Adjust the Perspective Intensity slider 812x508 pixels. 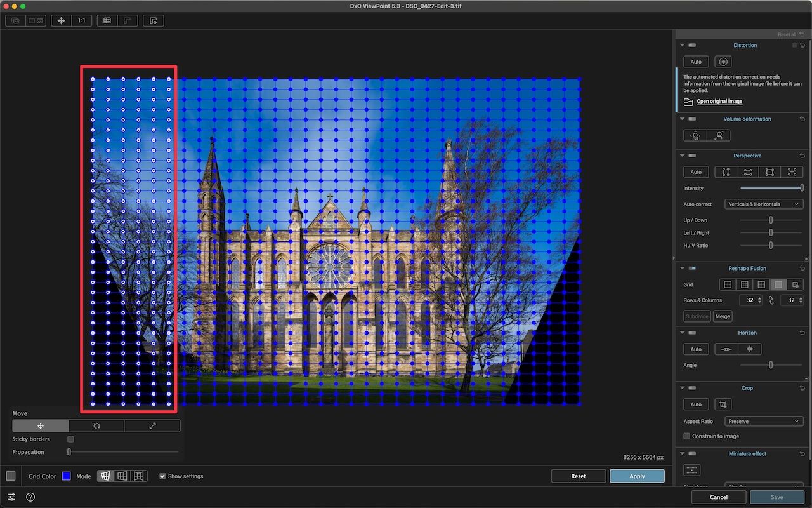[771, 188]
